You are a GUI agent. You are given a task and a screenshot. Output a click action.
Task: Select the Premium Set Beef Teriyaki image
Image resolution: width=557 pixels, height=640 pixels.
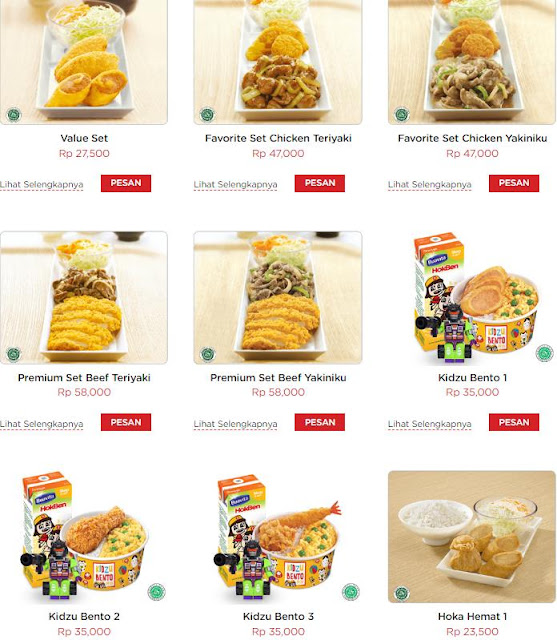(x=84, y=298)
